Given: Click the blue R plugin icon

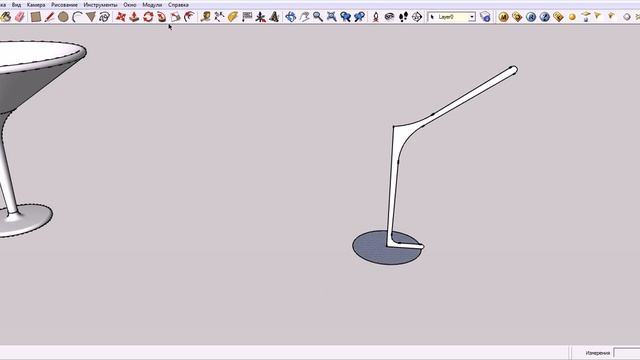Looking at the screenshot, I should pyautogui.click(x=531, y=17).
